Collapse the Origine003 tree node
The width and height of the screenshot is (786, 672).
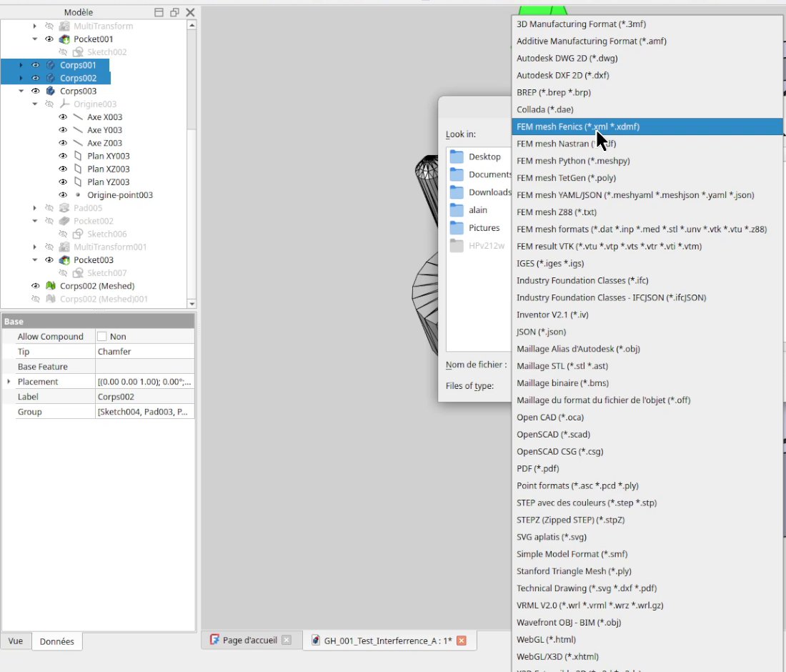(34, 104)
